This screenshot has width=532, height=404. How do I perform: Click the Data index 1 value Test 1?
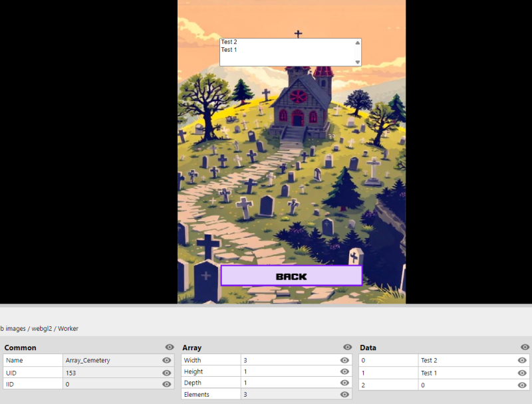(x=465, y=373)
